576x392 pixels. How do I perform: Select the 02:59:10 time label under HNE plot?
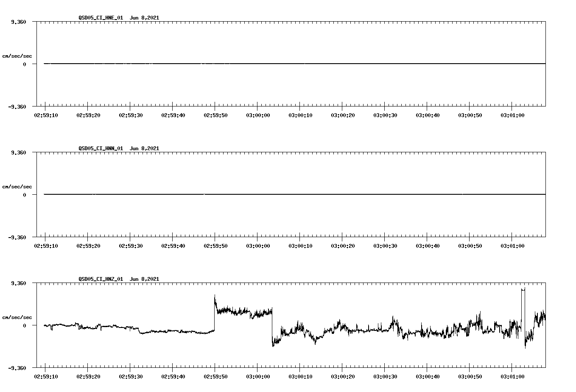click(46, 115)
